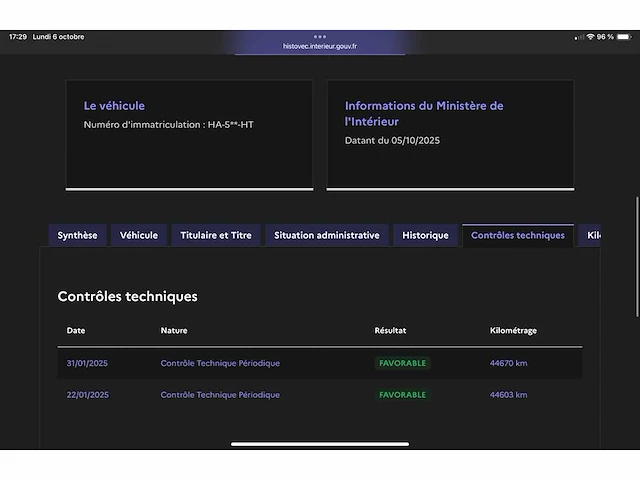Open the Véhicule tab
This screenshot has height=480, width=640.
(139, 236)
